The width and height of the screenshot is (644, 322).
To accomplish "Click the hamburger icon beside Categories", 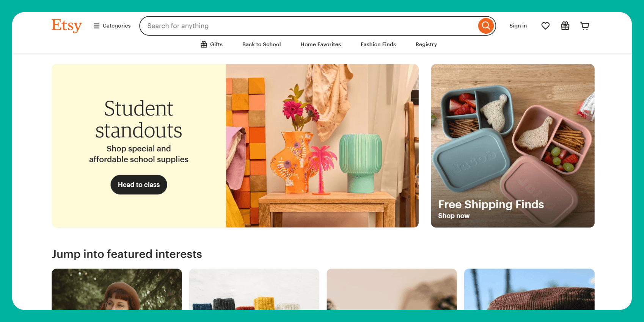I will [x=96, y=26].
